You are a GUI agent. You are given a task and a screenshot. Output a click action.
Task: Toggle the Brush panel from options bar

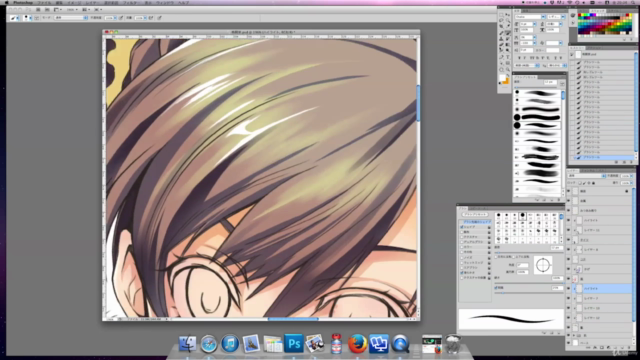[37, 18]
